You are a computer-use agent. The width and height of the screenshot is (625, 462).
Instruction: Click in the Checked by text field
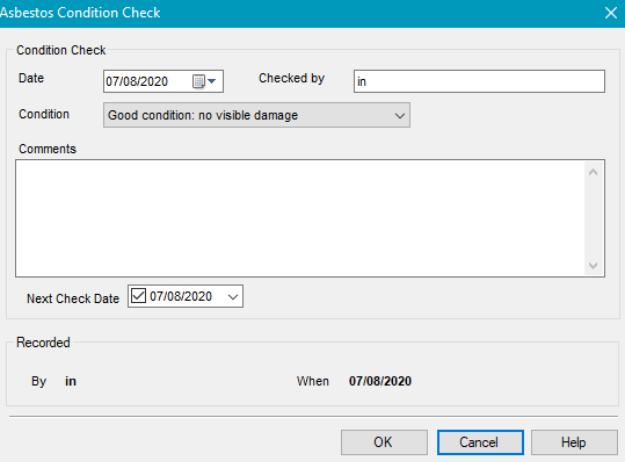pyautogui.click(x=478, y=82)
